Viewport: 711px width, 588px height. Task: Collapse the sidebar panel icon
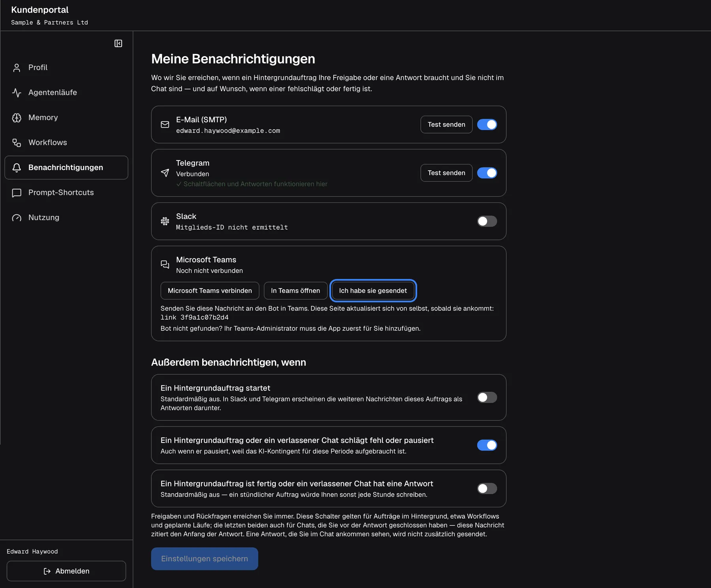click(x=118, y=43)
